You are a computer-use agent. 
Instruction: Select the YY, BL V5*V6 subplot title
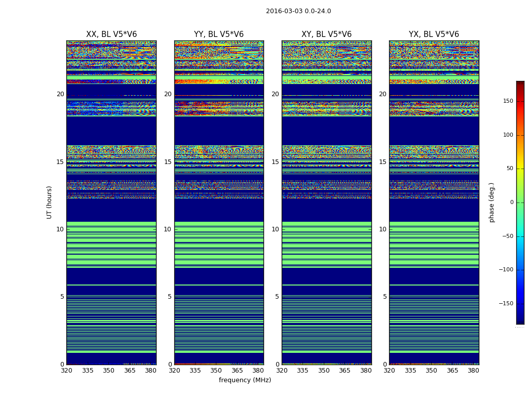pyautogui.click(x=219, y=34)
